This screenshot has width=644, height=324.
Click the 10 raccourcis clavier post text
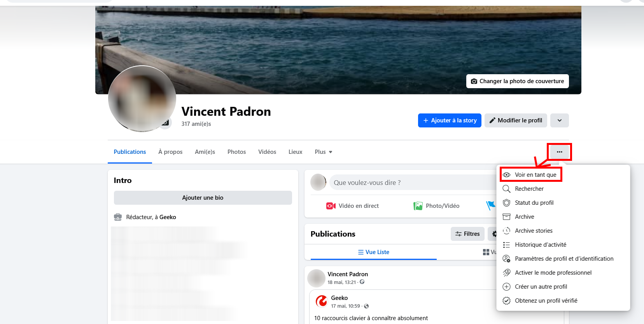[x=371, y=318]
